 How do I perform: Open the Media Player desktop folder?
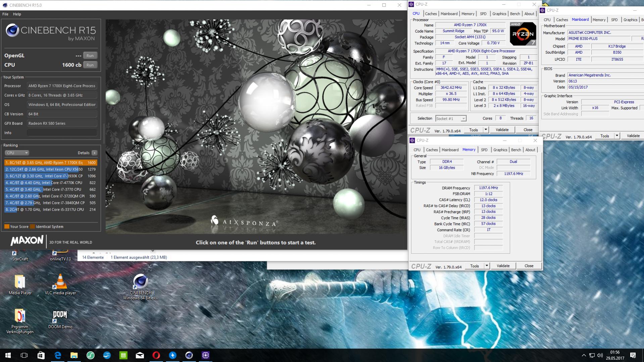pyautogui.click(x=20, y=285)
